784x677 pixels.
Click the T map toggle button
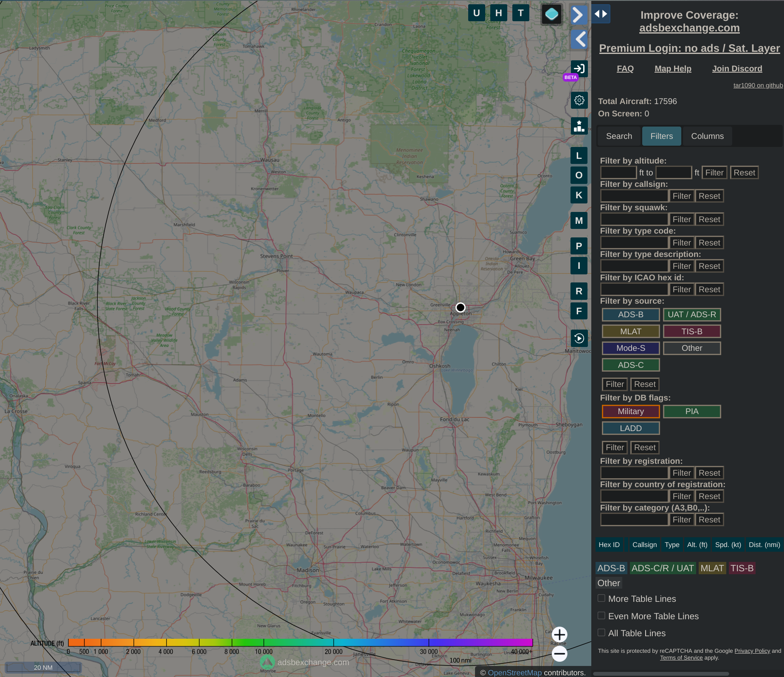(520, 13)
